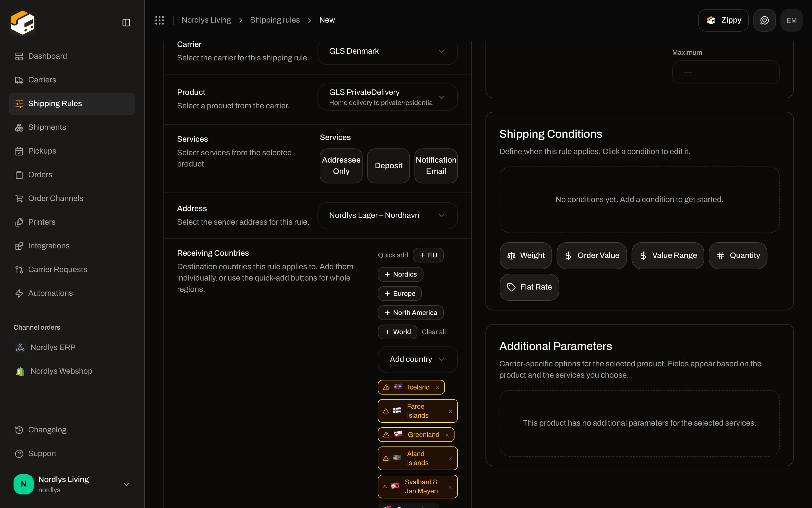Open Support page
This screenshot has height=508, width=812.
pyautogui.click(x=72, y=454)
